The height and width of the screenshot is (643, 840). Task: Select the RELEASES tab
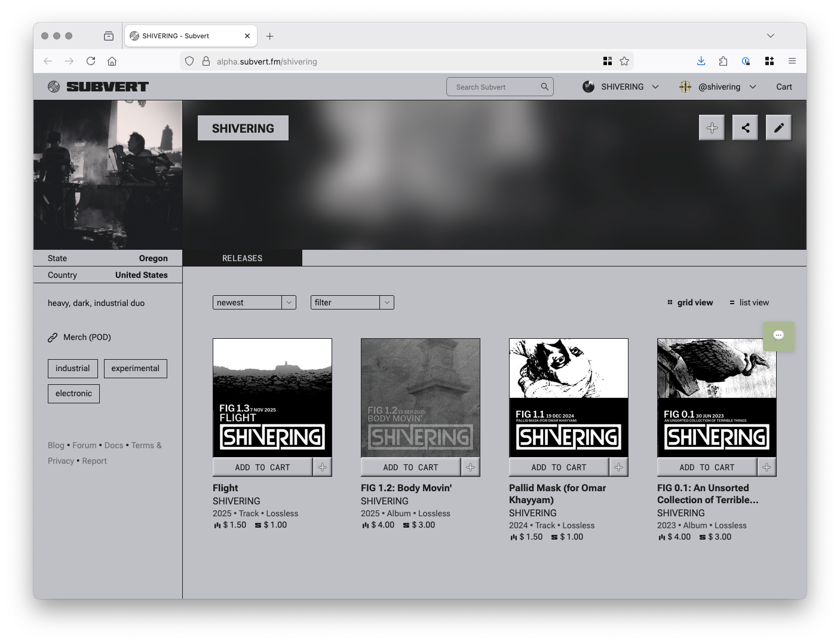(242, 258)
